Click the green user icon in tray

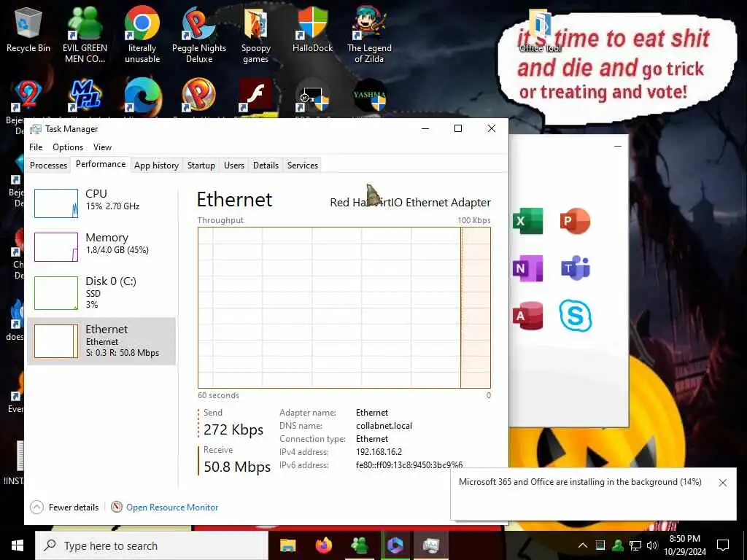[x=617, y=545]
